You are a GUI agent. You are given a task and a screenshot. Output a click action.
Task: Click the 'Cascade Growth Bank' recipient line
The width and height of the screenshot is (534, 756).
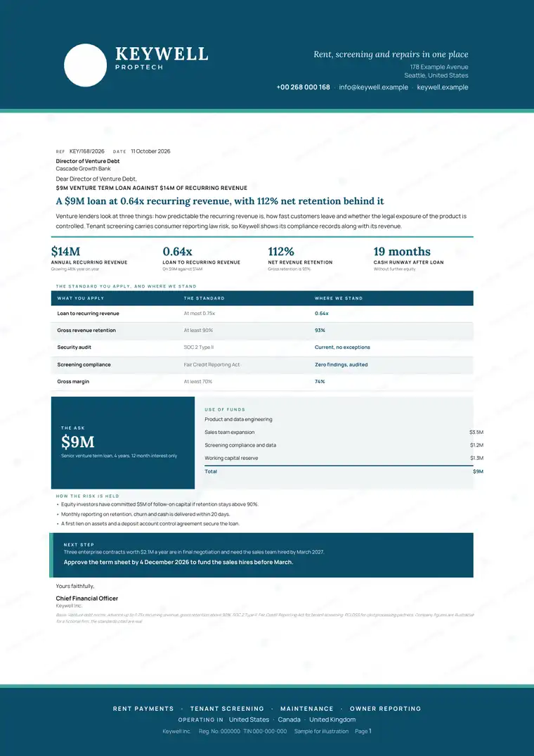pyautogui.click(x=84, y=169)
